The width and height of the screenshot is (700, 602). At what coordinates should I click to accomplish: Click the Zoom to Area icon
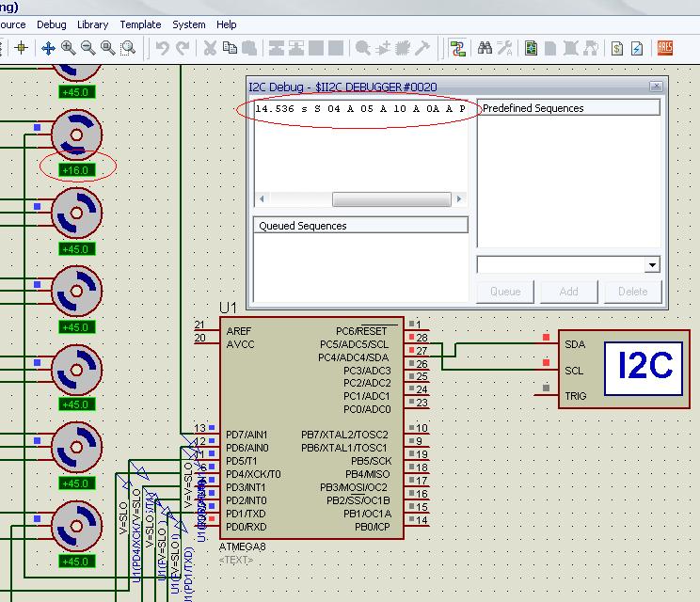point(128,48)
